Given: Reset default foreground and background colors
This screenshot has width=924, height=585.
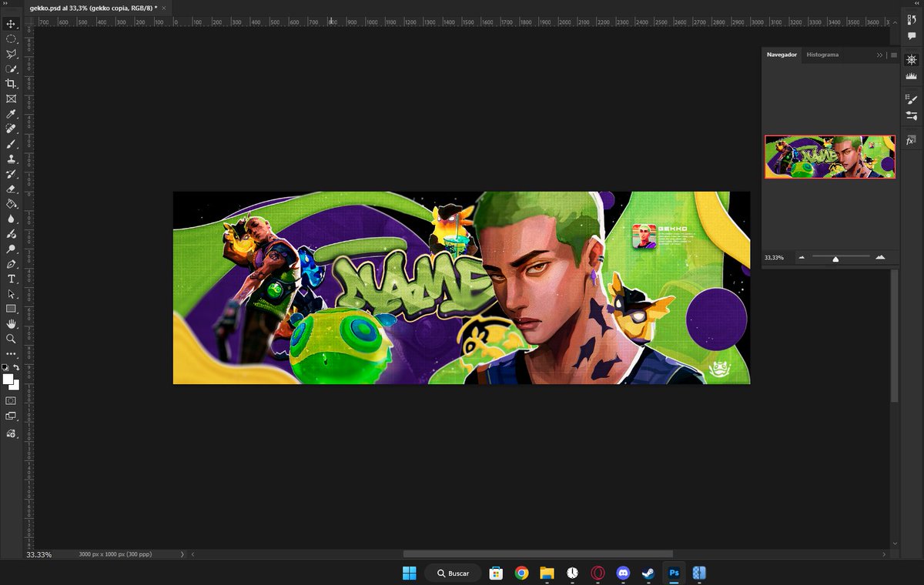Looking at the screenshot, I should pos(6,368).
